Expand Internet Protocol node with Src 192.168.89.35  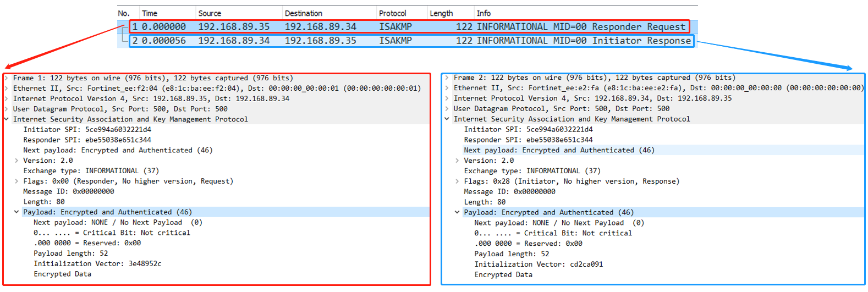pos(7,98)
